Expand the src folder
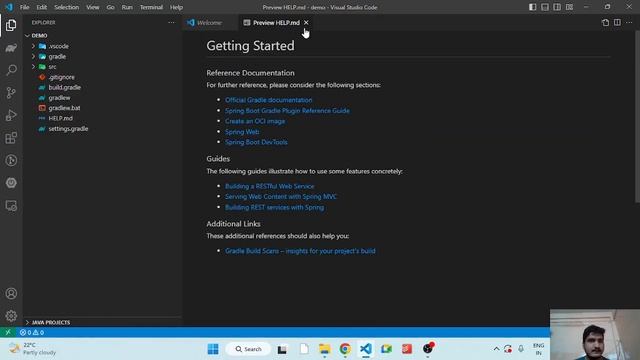 pos(33,67)
